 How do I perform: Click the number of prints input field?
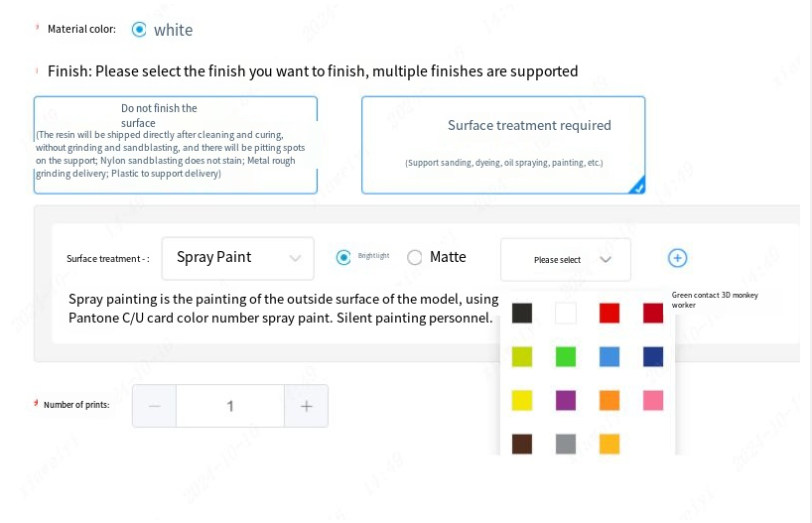click(x=230, y=406)
